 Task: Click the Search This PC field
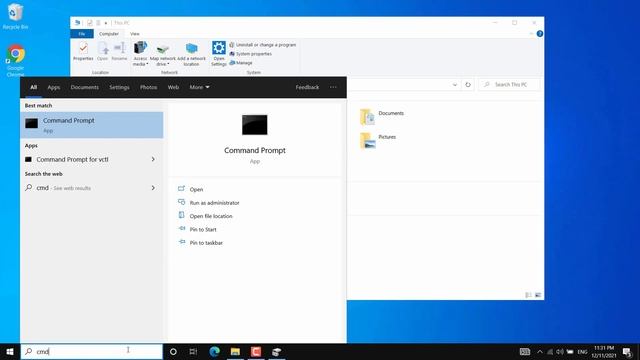click(509, 84)
